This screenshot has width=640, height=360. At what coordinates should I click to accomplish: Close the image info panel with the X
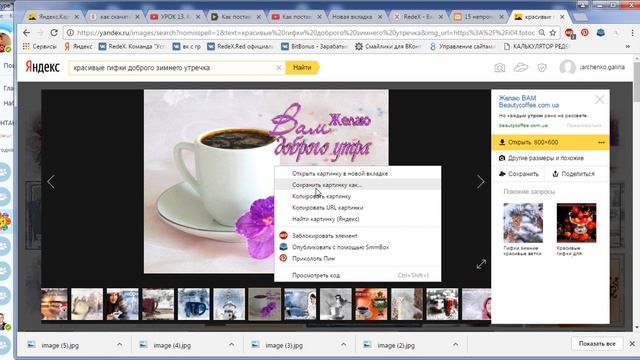tap(600, 99)
